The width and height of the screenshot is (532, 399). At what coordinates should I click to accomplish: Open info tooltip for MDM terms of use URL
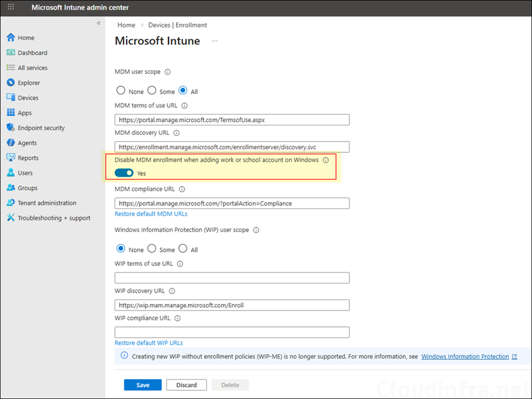[184, 106]
